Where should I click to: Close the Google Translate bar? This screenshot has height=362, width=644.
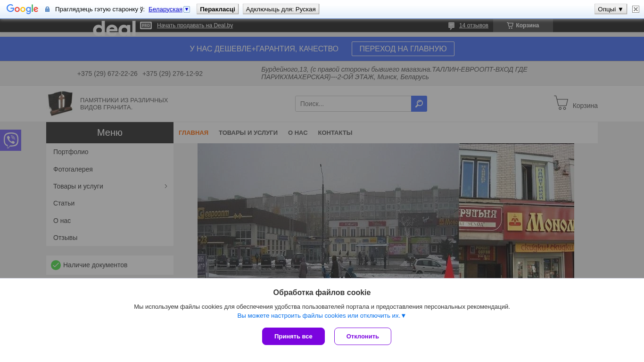[x=636, y=9]
